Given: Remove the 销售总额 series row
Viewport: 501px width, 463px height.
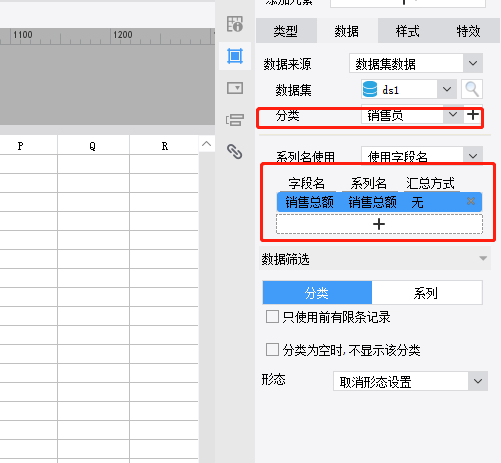Looking at the screenshot, I should coord(471,201).
